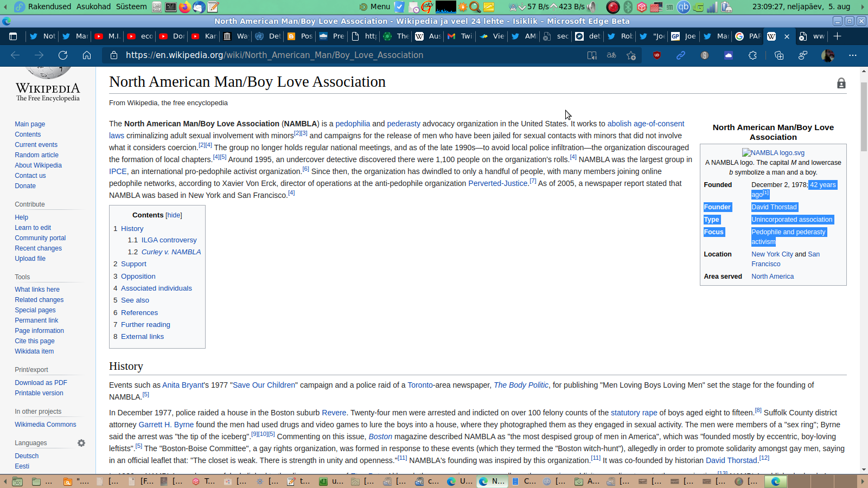Image resolution: width=868 pixels, height=488 pixels.
Task: Open the Süsteem system menu
Action: click(x=131, y=7)
